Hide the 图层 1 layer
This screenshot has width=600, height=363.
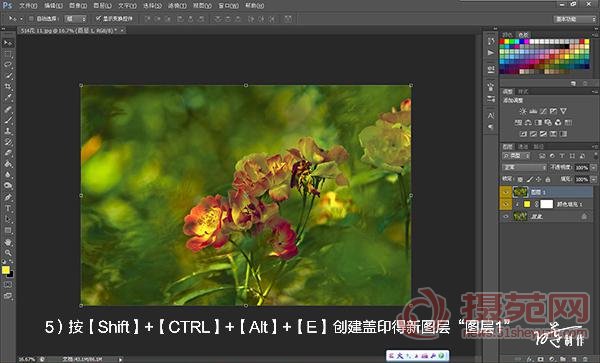(x=505, y=192)
